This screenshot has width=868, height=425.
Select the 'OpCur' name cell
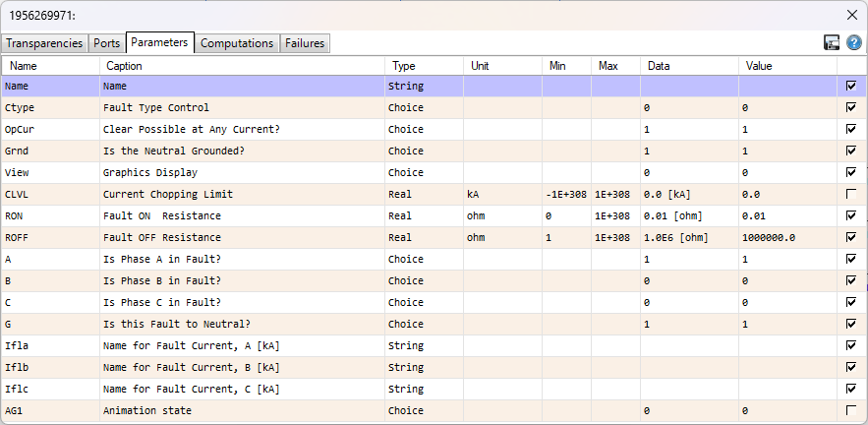point(50,129)
